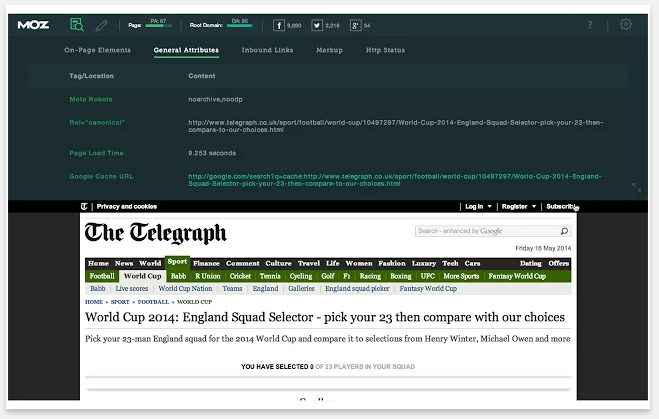The image size is (659, 419).
Task: Click the Subscribe link
Action: click(561, 206)
